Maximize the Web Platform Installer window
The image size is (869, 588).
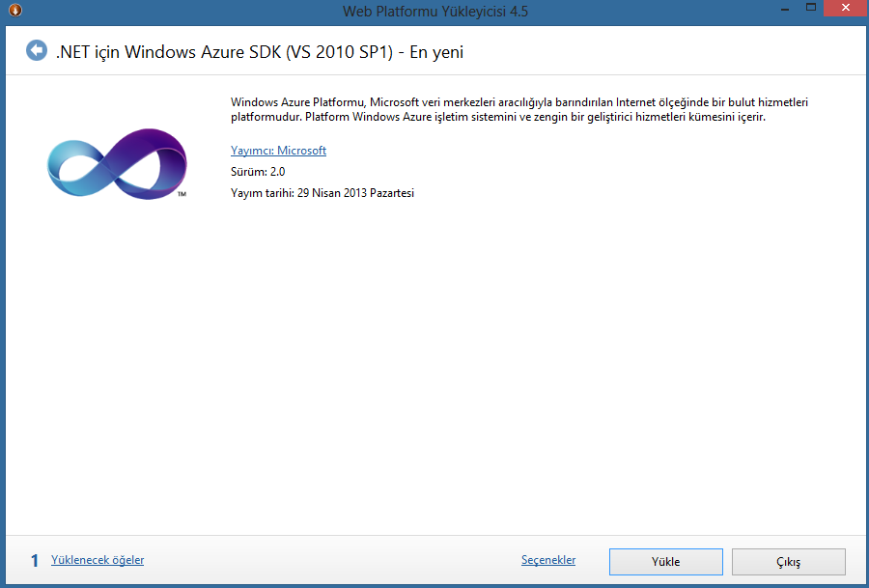[811, 8]
